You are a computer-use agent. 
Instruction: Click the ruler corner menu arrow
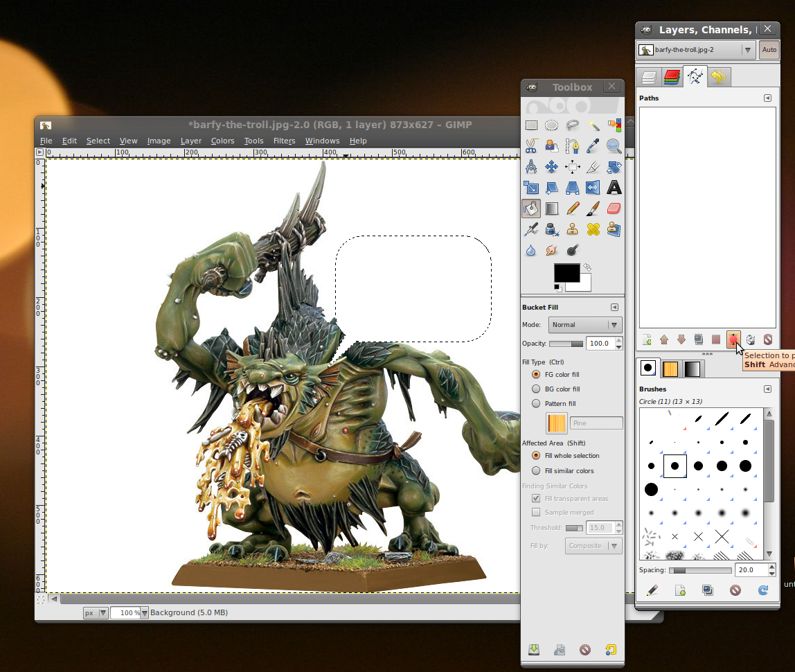pyautogui.click(x=39, y=152)
